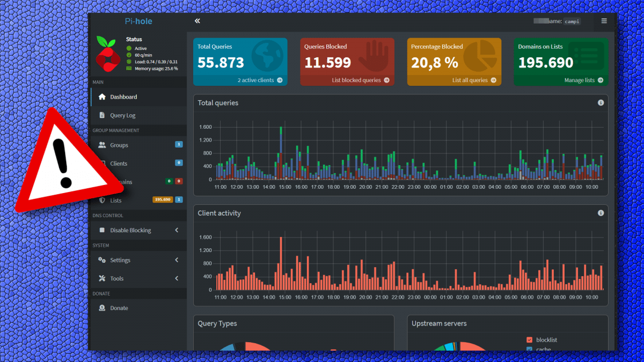Click 'Manage lists' link
Screen dimensions: 644x362
point(583,80)
